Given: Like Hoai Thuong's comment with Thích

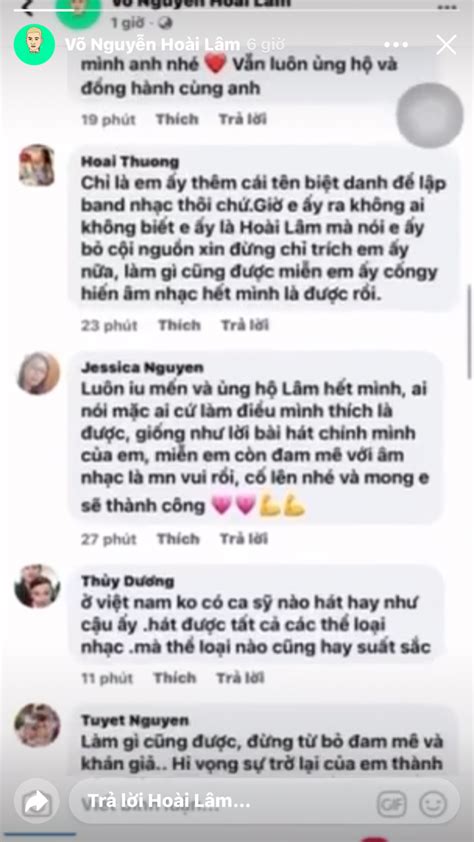Looking at the screenshot, I should coord(179,325).
